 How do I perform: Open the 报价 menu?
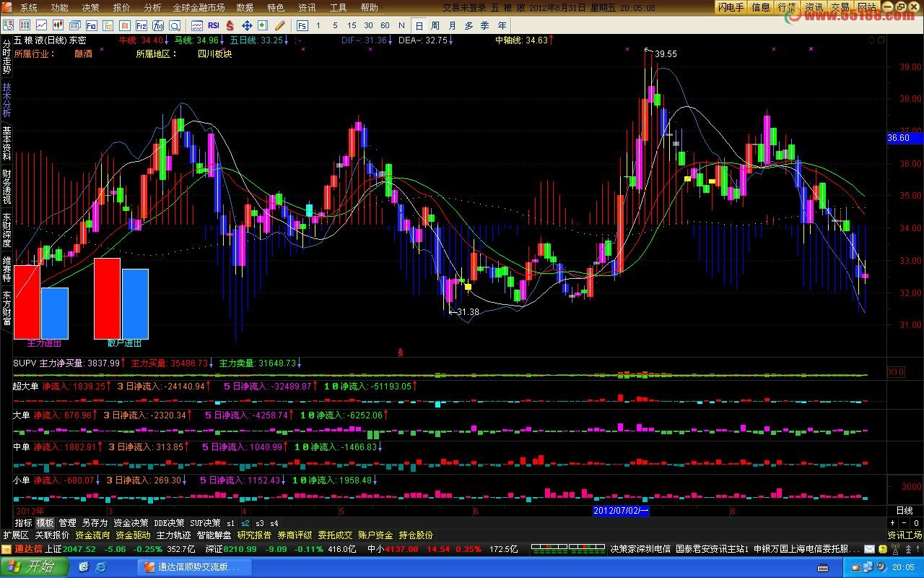pos(122,7)
